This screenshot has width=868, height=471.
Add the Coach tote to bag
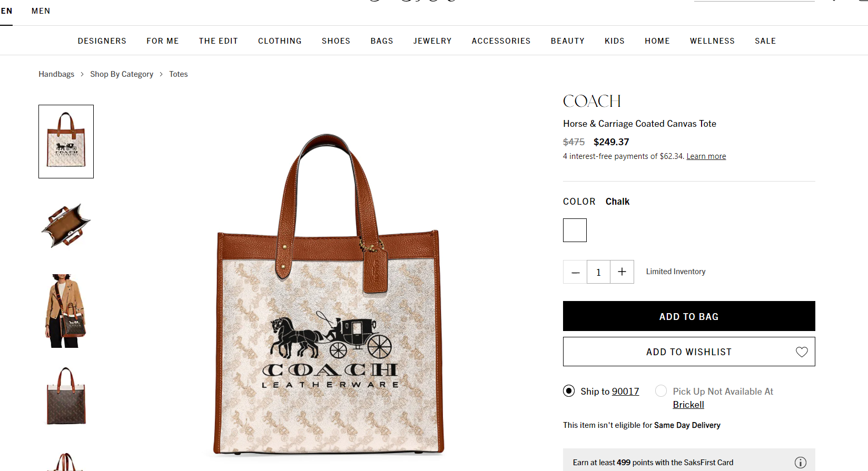pos(689,316)
